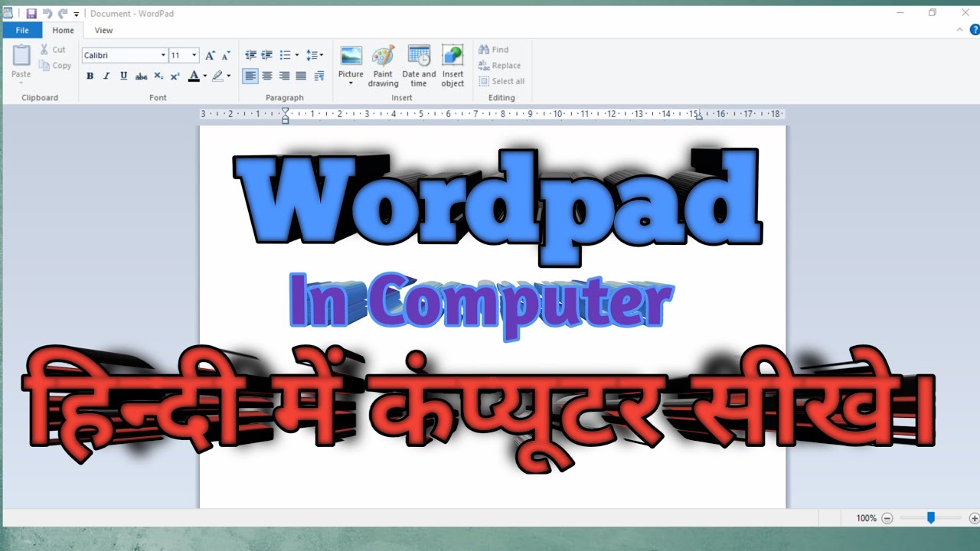This screenshot has width=980, height=551.
Task: Click the Select all button
Action: (x=502, y=81)
